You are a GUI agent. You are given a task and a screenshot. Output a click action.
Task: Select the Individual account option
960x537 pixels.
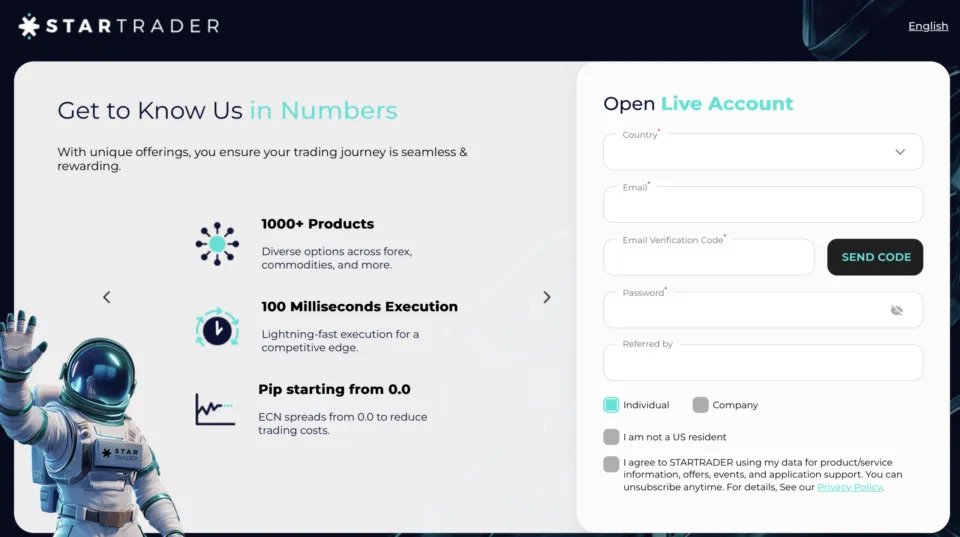(611, 405)
